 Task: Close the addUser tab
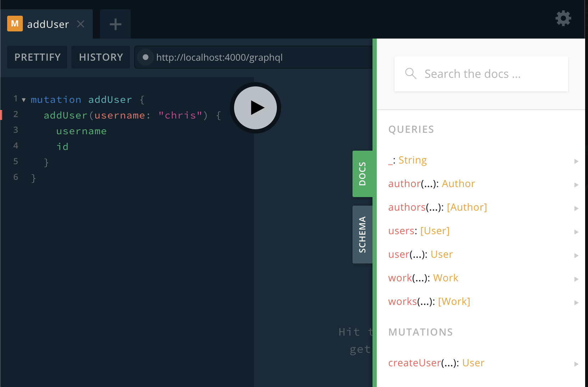tap(81, 24)
